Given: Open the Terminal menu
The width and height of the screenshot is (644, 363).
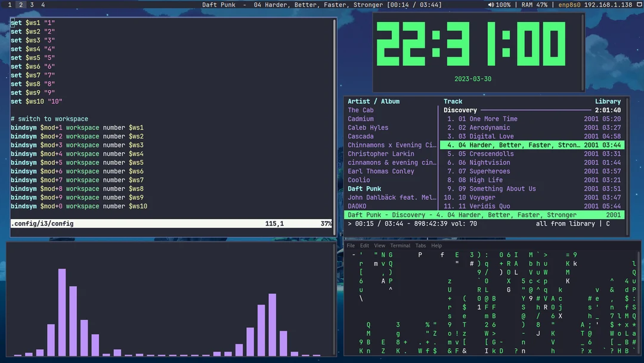Looking at the screenshot, I should (400, 245).
